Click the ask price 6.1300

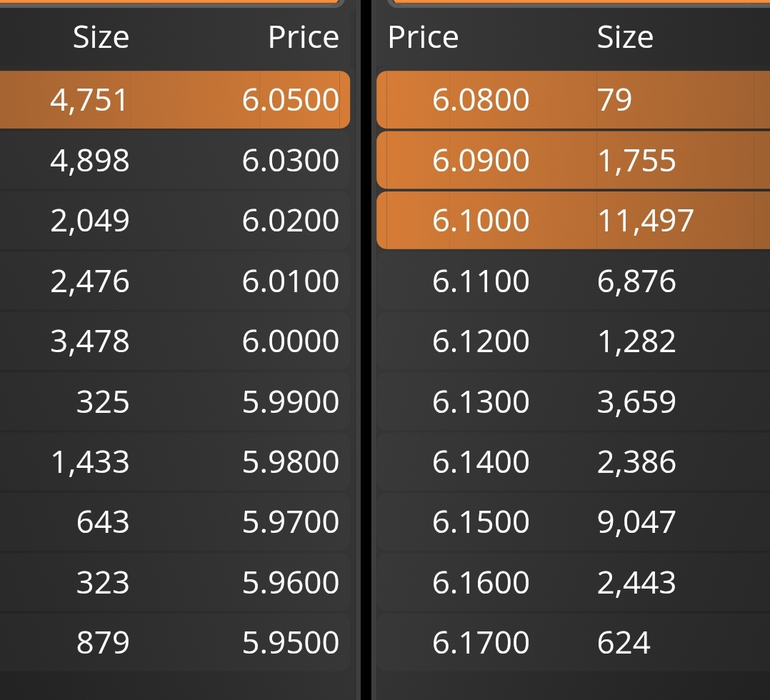[481, 402]
